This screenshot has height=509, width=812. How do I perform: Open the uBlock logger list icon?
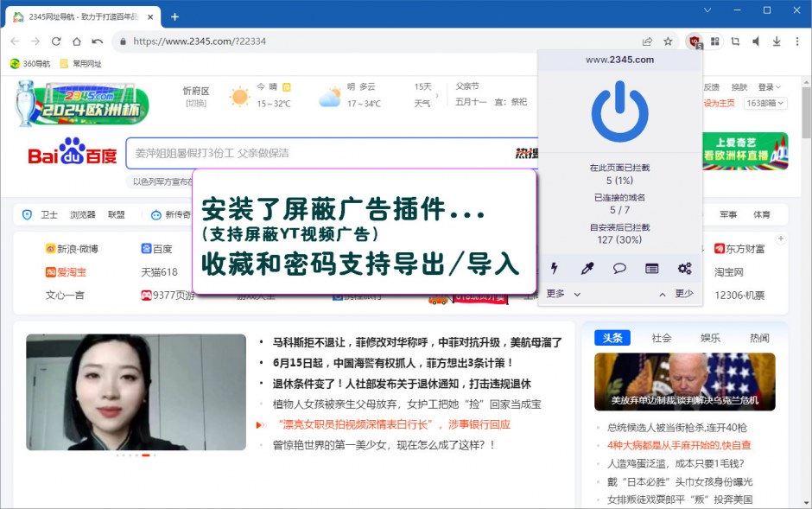652,268
